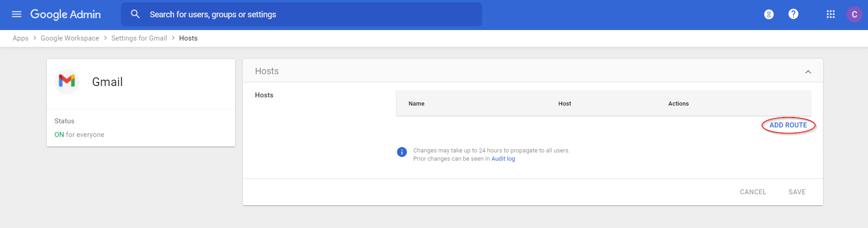Focus the search users, groups or settings field
Viewport: 868px width, 228px height.
301,15
